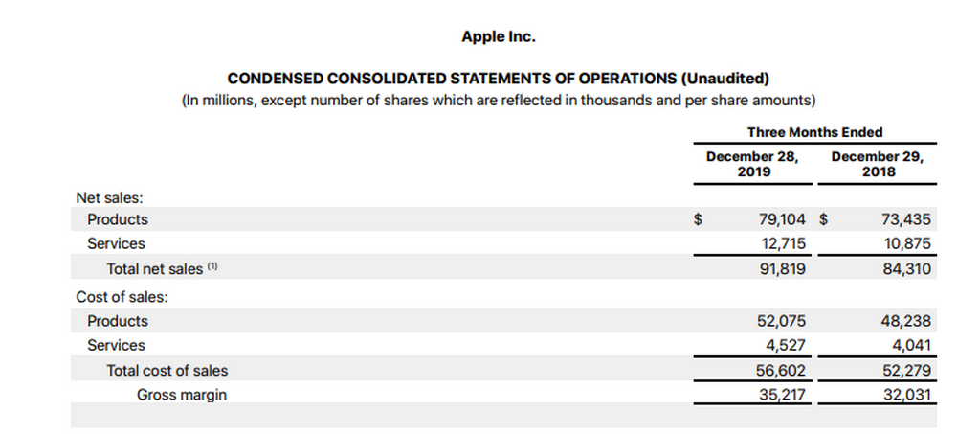The image size is (980, 434).
Task: Select the Total net sales row label
Action: coord(154,269)
